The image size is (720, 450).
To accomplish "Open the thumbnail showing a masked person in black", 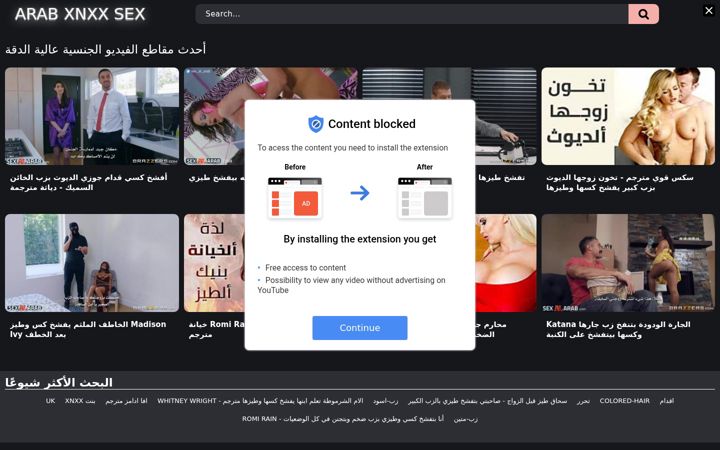I will point(92,263).
